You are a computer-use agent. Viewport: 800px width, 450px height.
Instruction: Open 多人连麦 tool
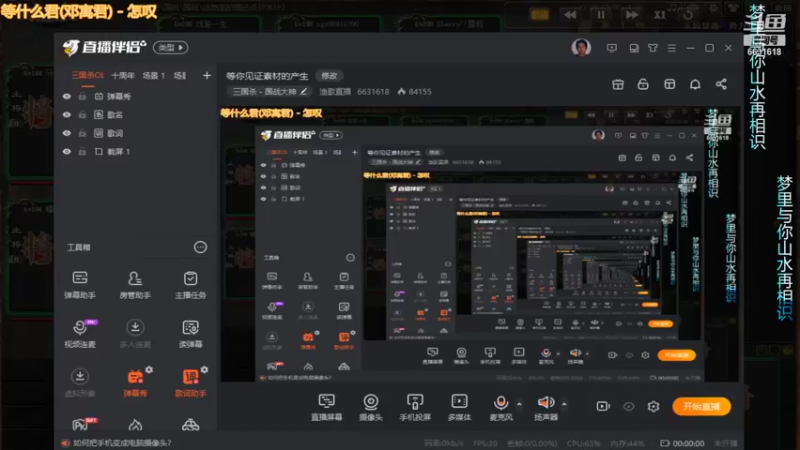tap(135, 333)
